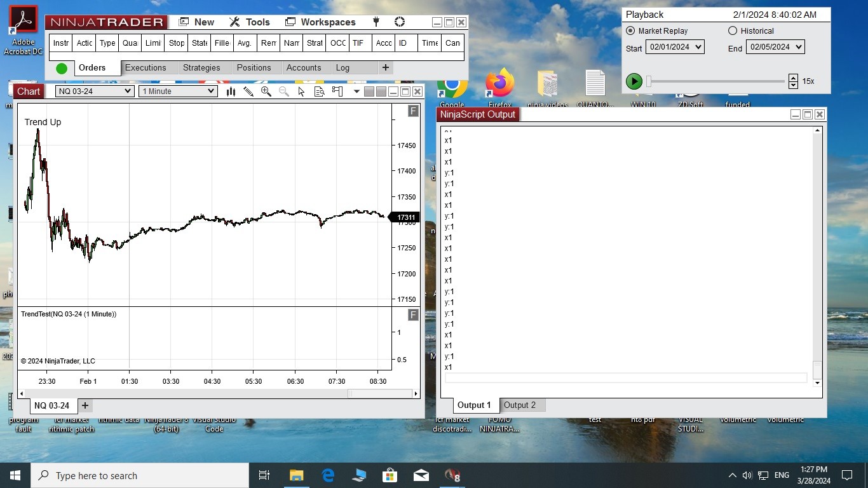The image size is (868, 488).
Task: Switch to the Executions tab
Action: [146, 68]
